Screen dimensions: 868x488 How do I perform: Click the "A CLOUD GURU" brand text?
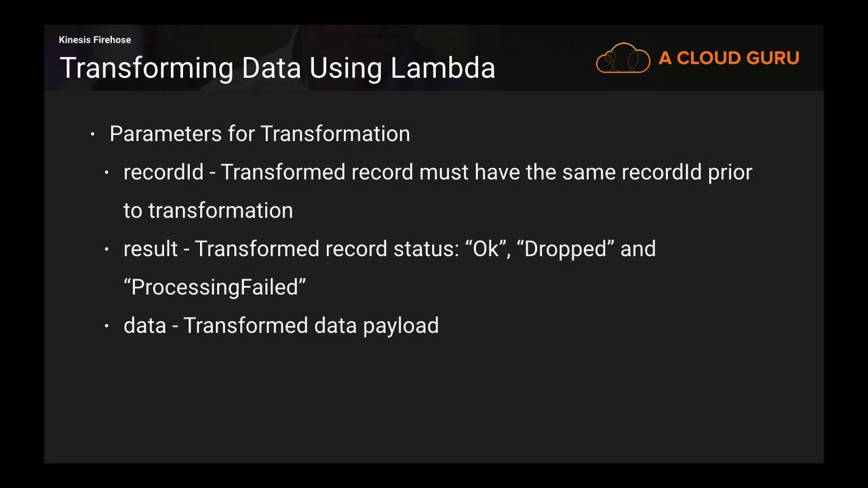click(x=728, y=58)
